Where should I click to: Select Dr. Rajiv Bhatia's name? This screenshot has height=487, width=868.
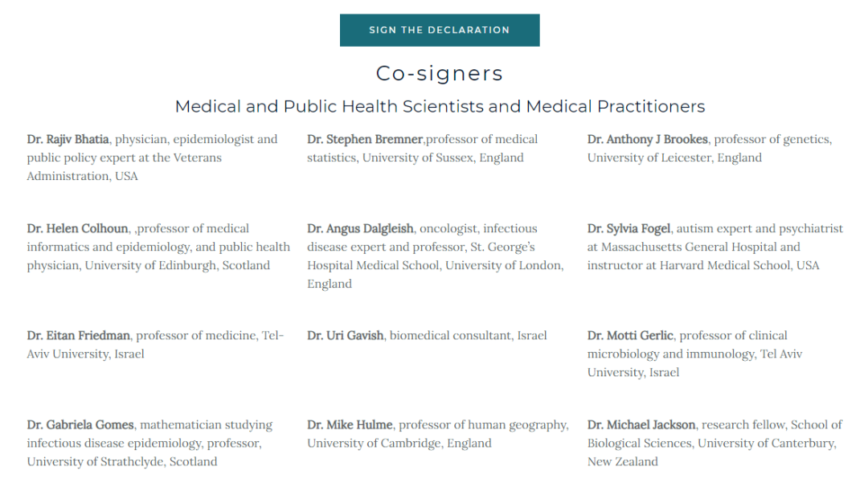(68, 139)
